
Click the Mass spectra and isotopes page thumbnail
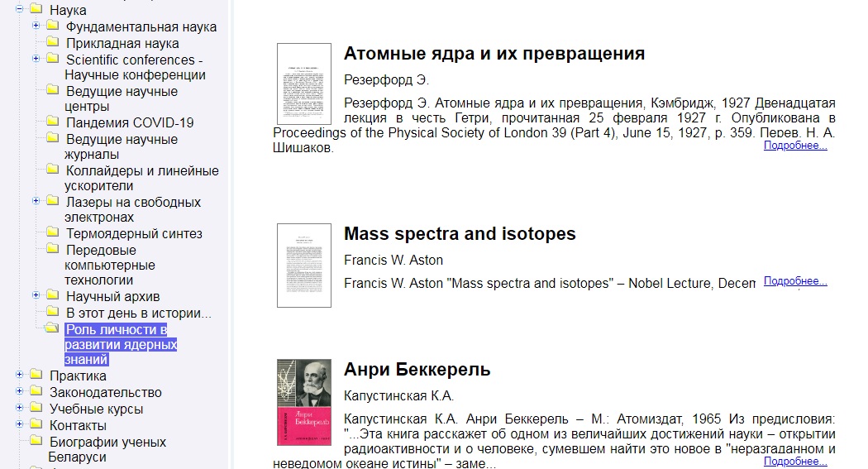click(303, 265)
